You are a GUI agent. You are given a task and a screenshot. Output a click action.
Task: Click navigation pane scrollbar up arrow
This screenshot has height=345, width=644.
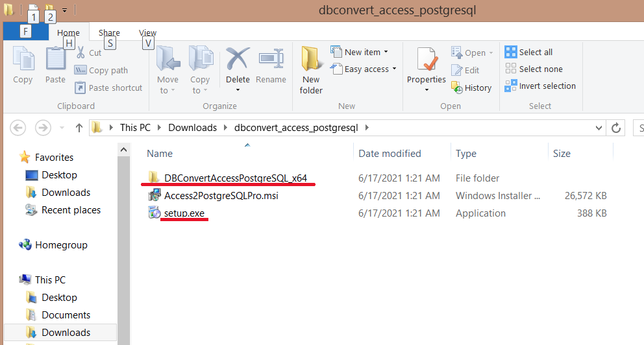point(123,150)
